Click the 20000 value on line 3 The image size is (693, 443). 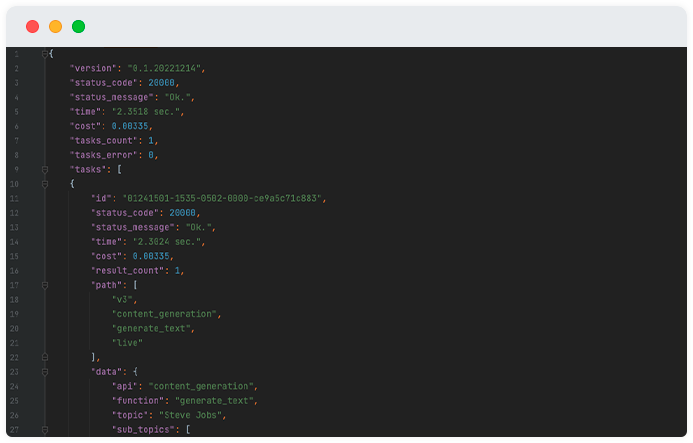[x=161, y=83]
